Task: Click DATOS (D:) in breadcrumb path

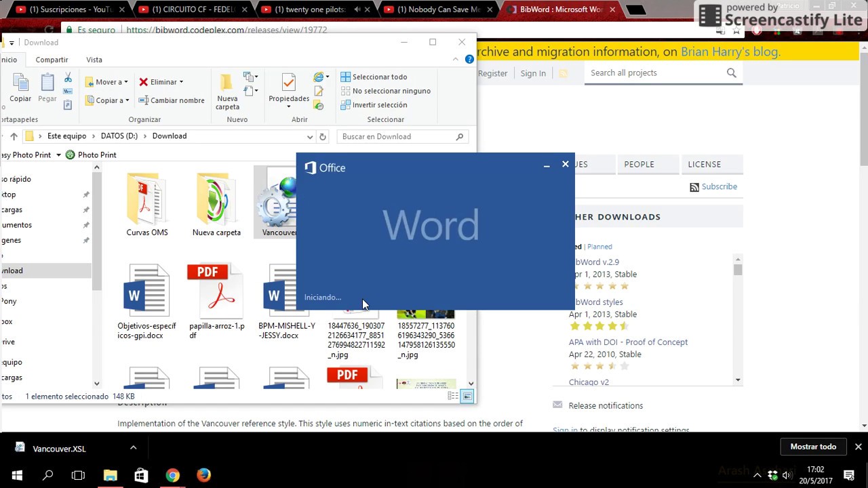Action: point(119,136)
